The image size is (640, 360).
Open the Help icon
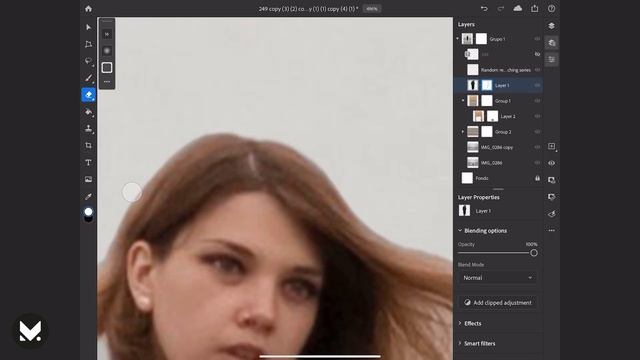point(551,9)
